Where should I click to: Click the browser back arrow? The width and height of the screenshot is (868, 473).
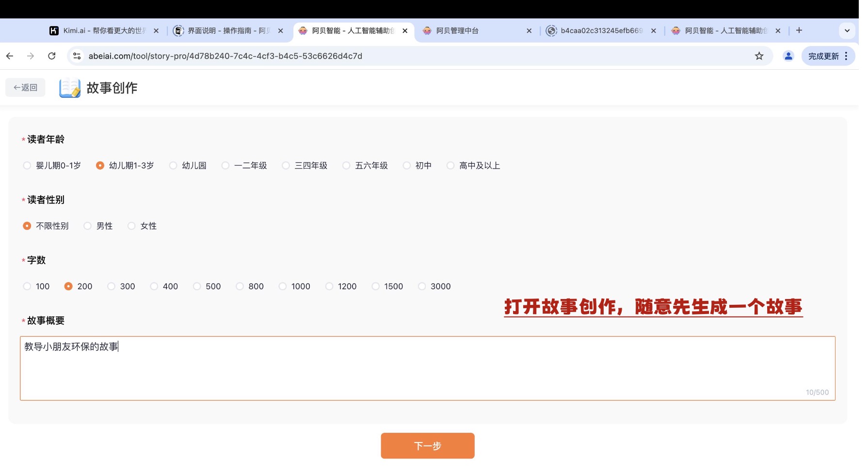10,56
